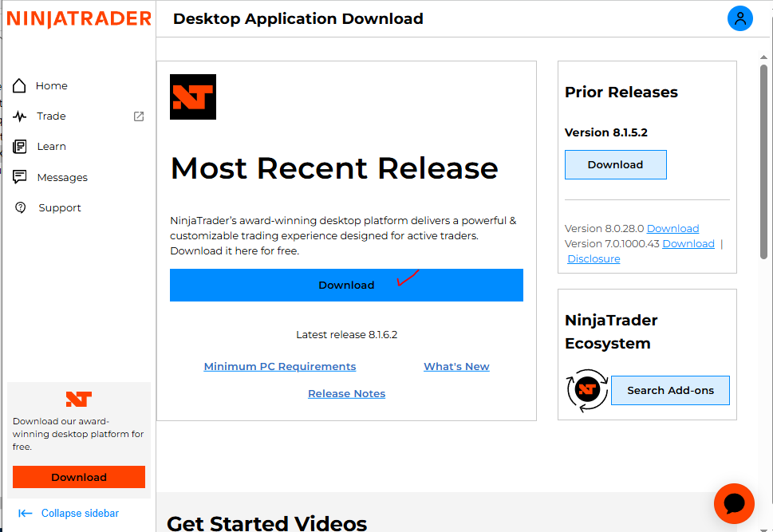Viewport: 773px width, 532px height.
Task: Go to Home in the sidebar
Action: tap(52, 86)
